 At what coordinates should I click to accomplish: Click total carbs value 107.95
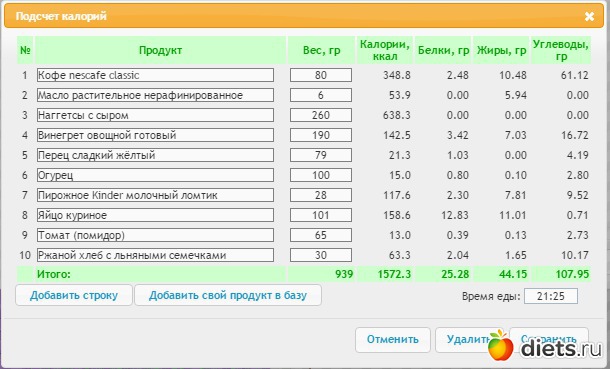tap(572, 274)
